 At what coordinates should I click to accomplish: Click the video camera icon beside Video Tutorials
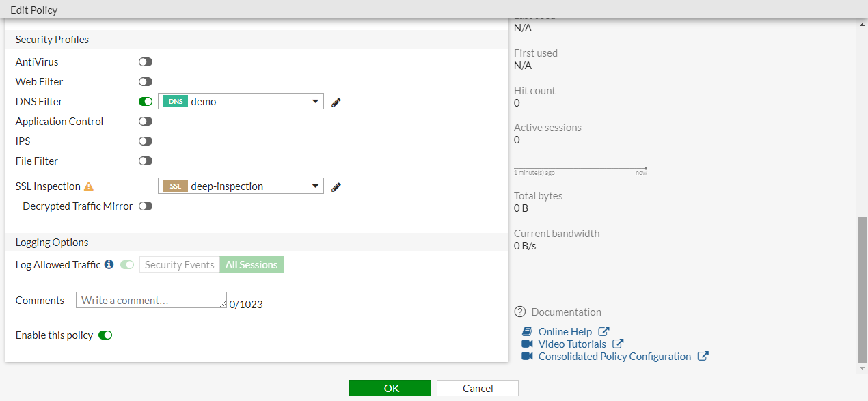[527, 344]
